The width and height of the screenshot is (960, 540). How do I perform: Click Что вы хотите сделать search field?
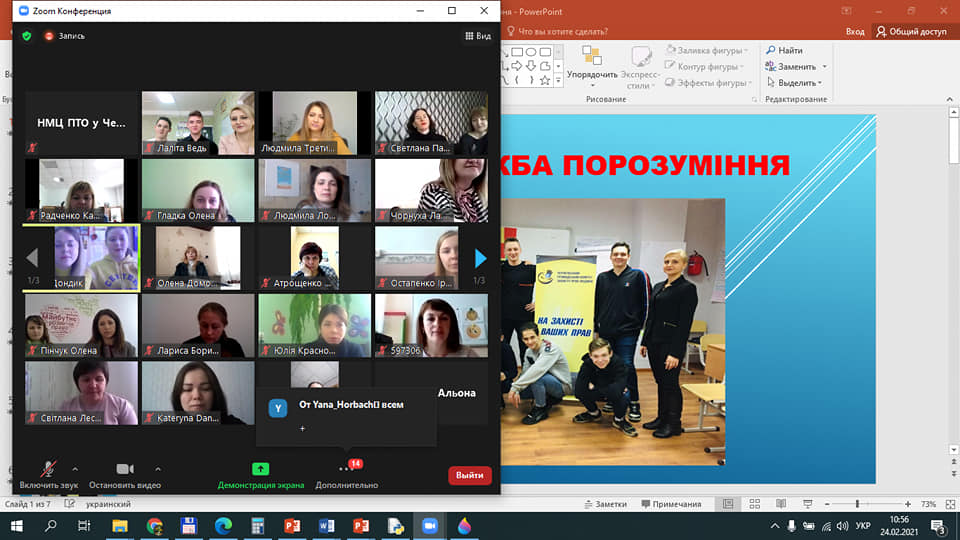(557, 31)
